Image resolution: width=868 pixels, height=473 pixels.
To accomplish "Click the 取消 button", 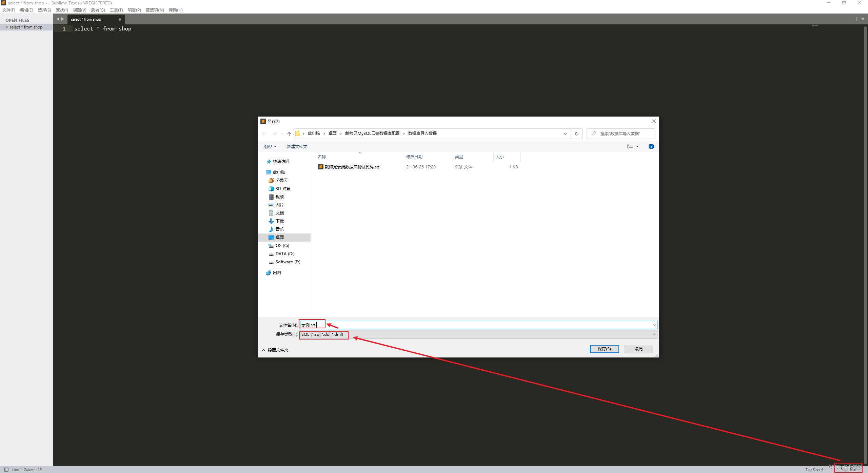I will click(638, 349).
